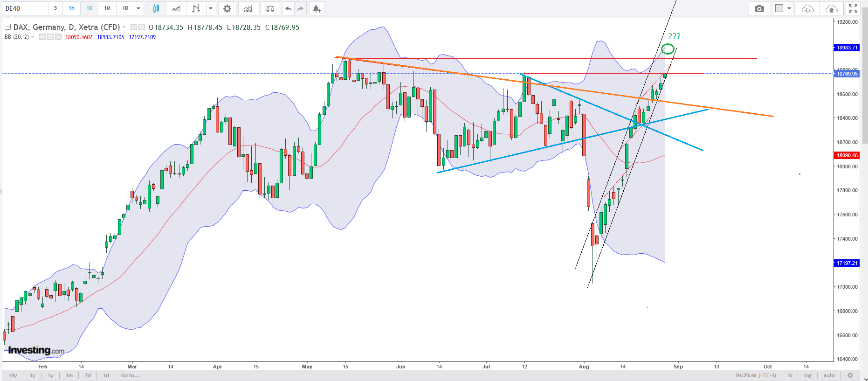Enter fullscreen chart mode

(x=853, y=8)
